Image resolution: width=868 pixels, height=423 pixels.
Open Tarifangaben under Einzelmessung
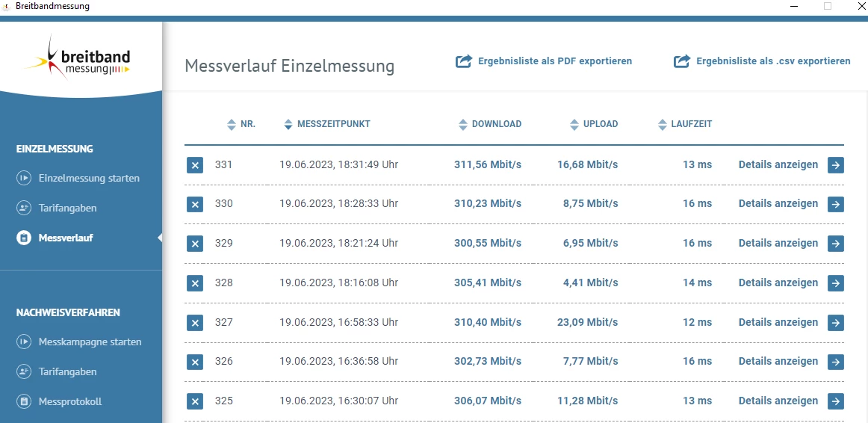[67, 208]
